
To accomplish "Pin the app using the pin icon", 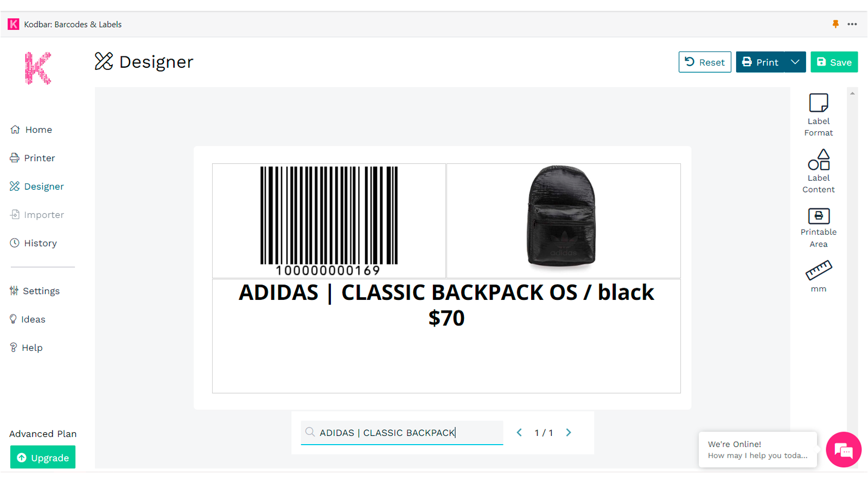I will (836, 24).
